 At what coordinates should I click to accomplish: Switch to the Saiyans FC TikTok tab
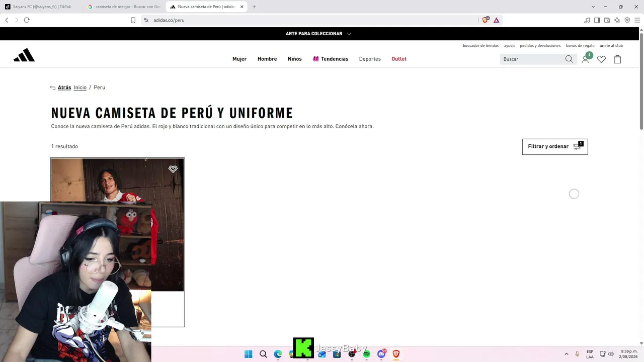[41, 7]
